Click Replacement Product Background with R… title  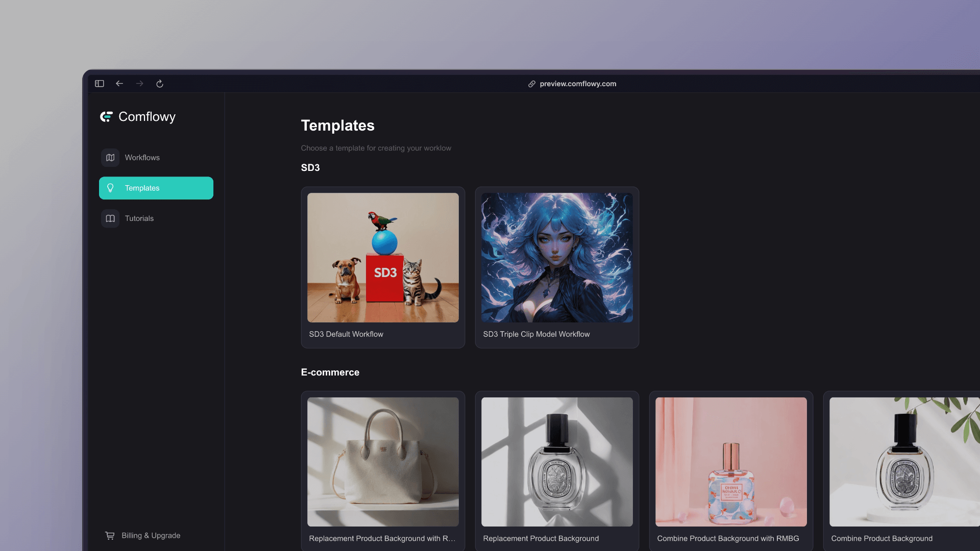point(382,538)
